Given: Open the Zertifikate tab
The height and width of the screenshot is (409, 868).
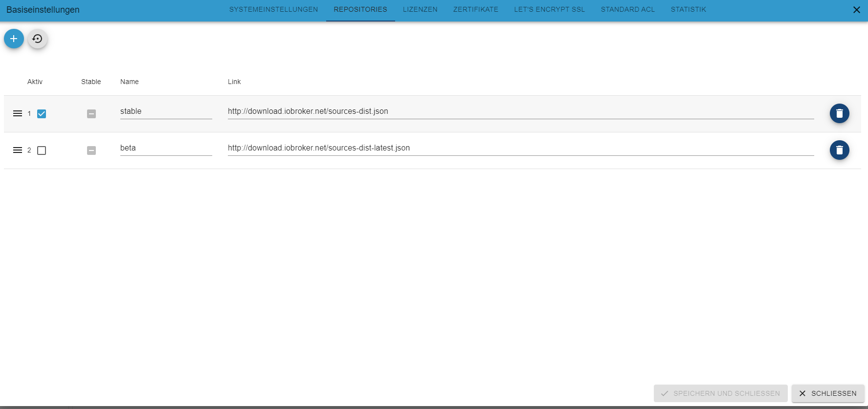Looking at the screenshot, I should click(476, 10).
